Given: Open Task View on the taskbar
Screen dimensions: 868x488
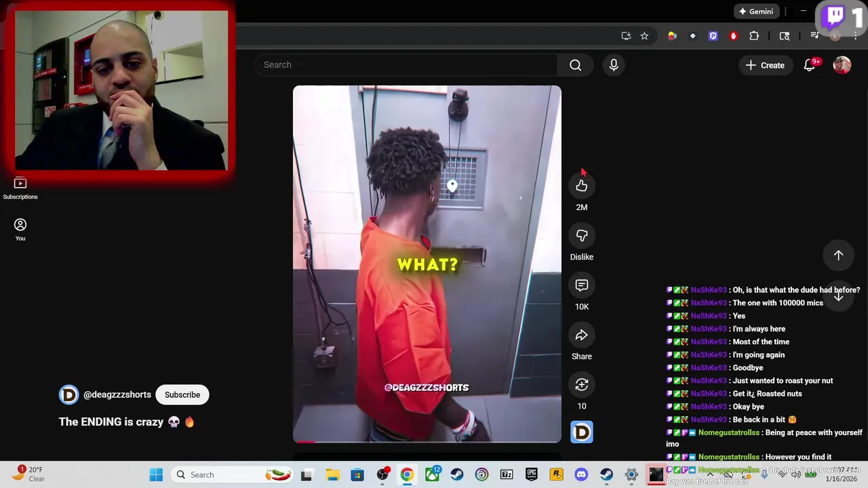Looking at the screenshot, I should pos(307,474).
